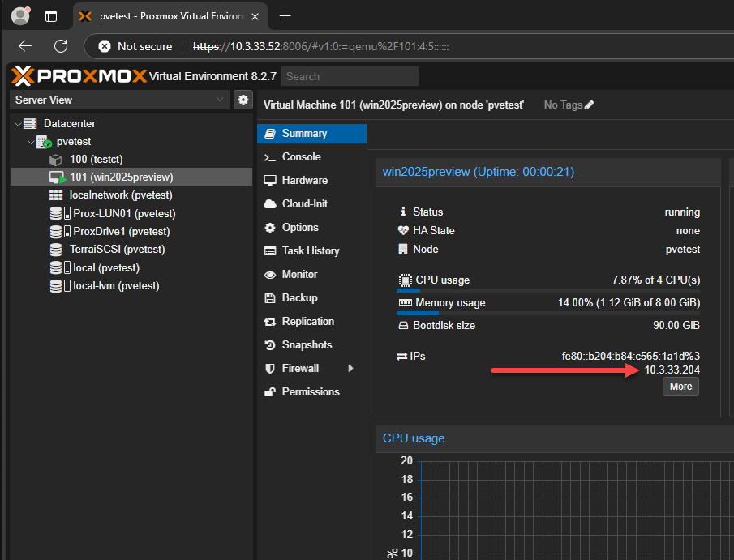Screen dimensions: 734x560
Task: Click the new tab plus icon
Action: pyautogui.click(x=285, y=16)
